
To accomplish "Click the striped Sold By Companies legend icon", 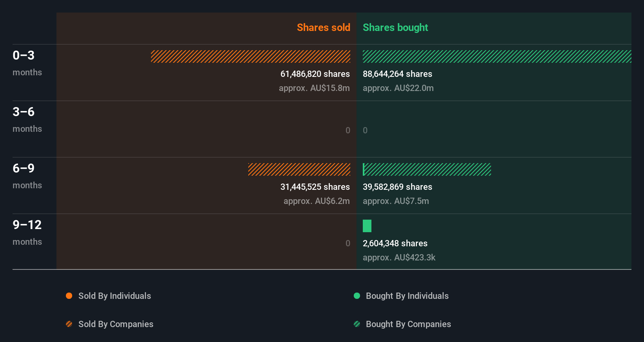I will click(69, 324).
